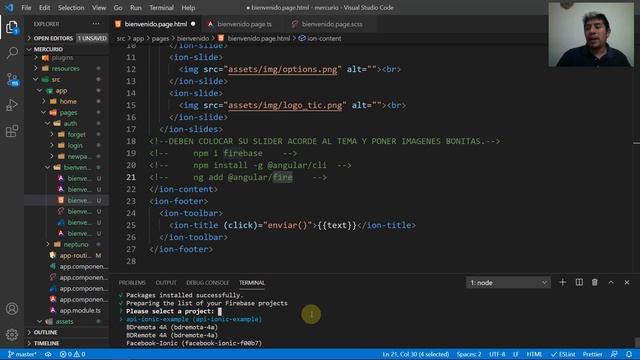Open the Help menu
This screenshot has height=360, width=640.
tap(188, 8)
